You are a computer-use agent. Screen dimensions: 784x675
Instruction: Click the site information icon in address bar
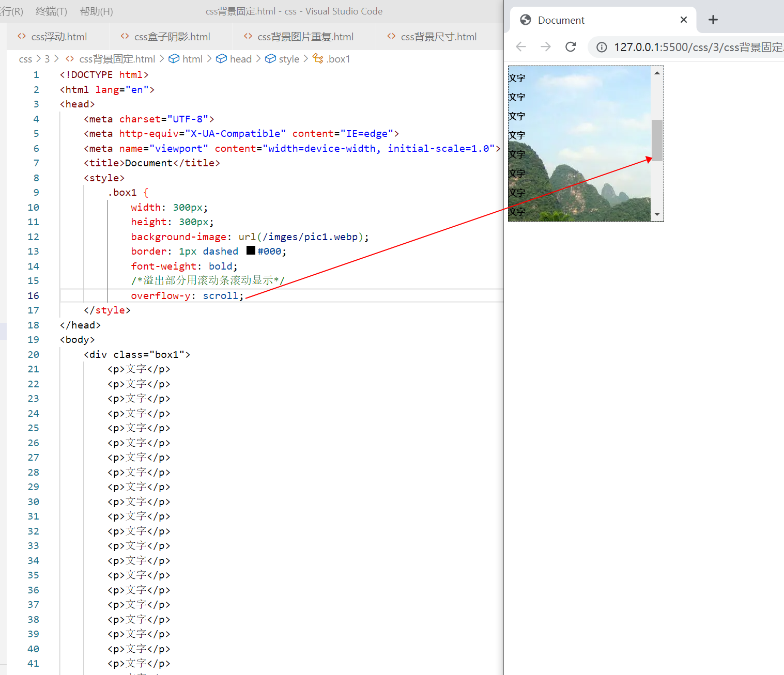(602, 48)
